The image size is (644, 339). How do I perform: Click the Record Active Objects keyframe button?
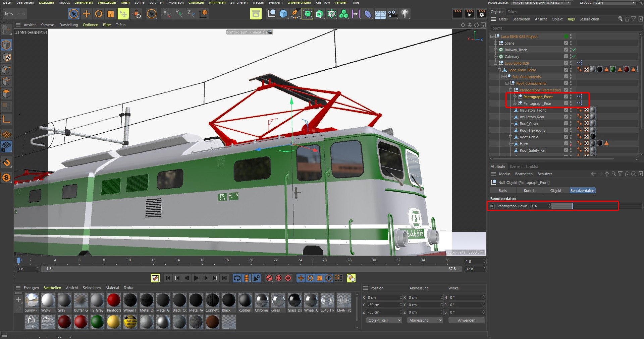pos(269,278)
